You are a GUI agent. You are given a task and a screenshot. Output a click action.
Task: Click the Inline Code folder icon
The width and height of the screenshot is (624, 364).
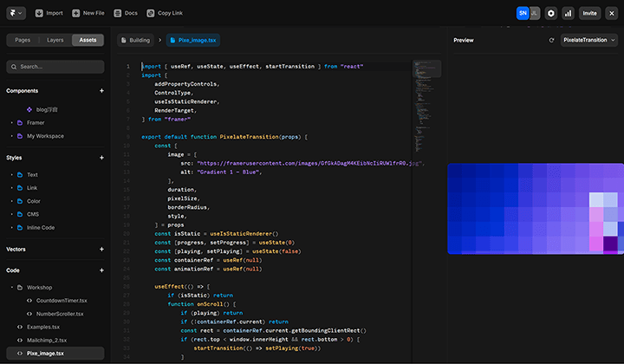pos(20,228)
